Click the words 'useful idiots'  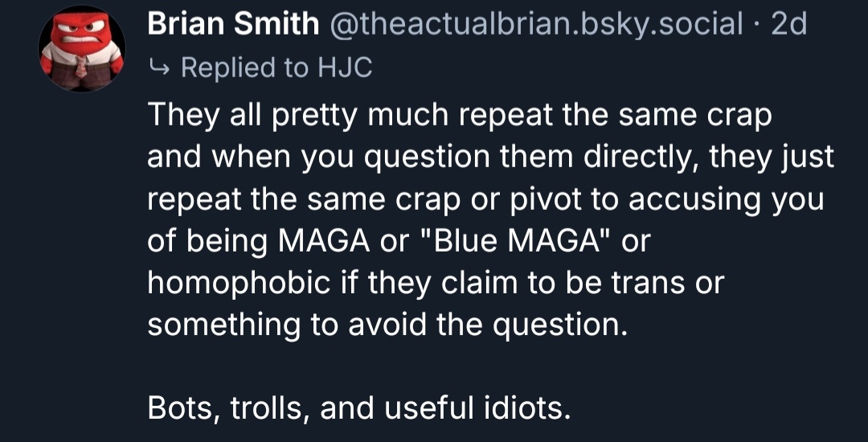[474, 407]
